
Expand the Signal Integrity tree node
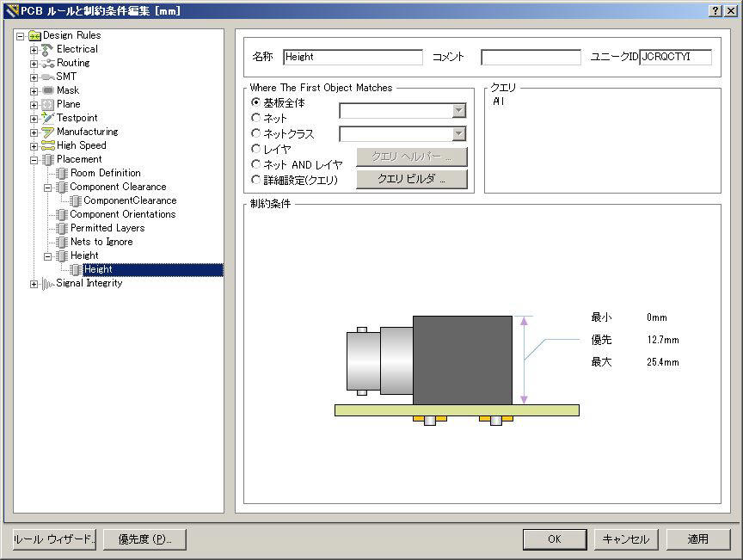click(34, 284)
